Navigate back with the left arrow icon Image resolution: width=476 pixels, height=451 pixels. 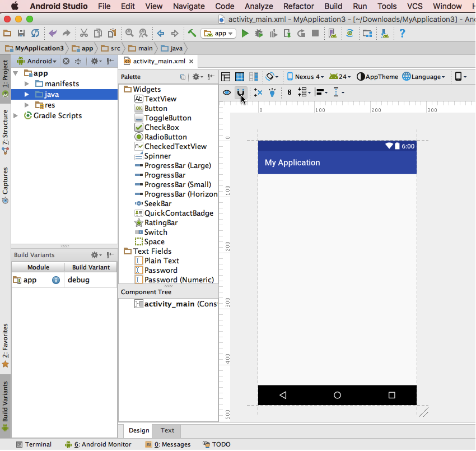pos(161,34)
